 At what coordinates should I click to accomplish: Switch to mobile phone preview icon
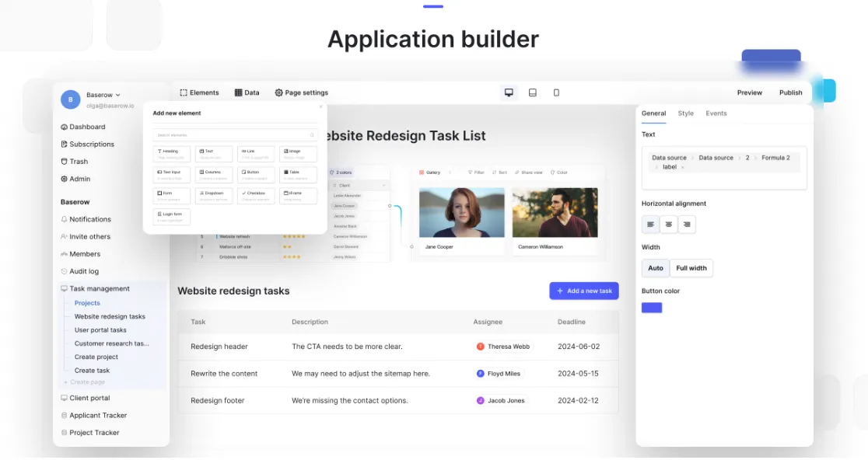(556, 92)
